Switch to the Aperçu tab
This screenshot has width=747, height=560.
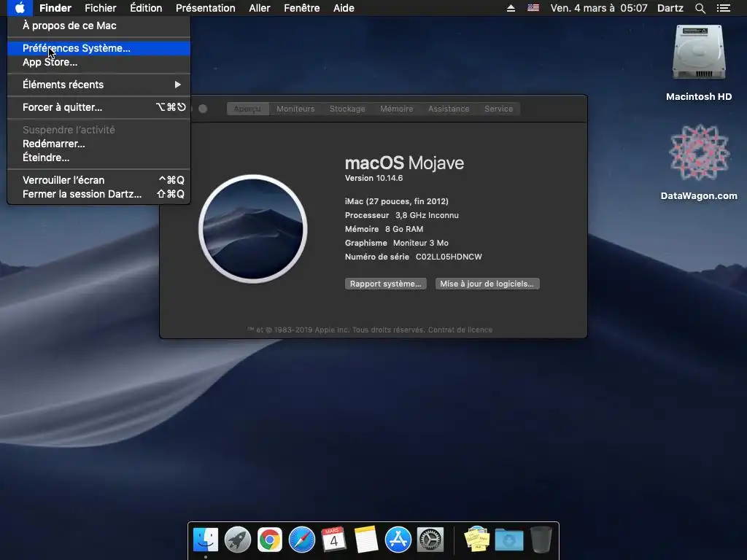pyautogui.click(x=248, y=109)
